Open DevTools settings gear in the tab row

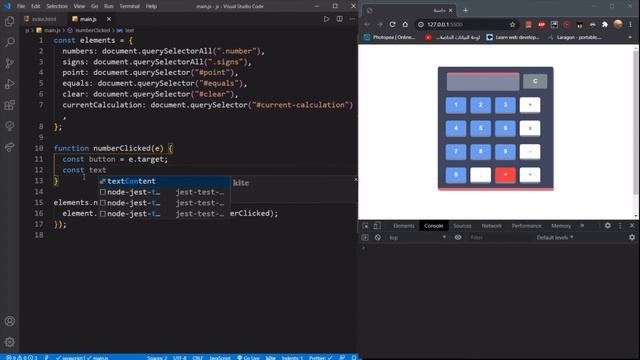pyautogui.click(x=608, y=225)
